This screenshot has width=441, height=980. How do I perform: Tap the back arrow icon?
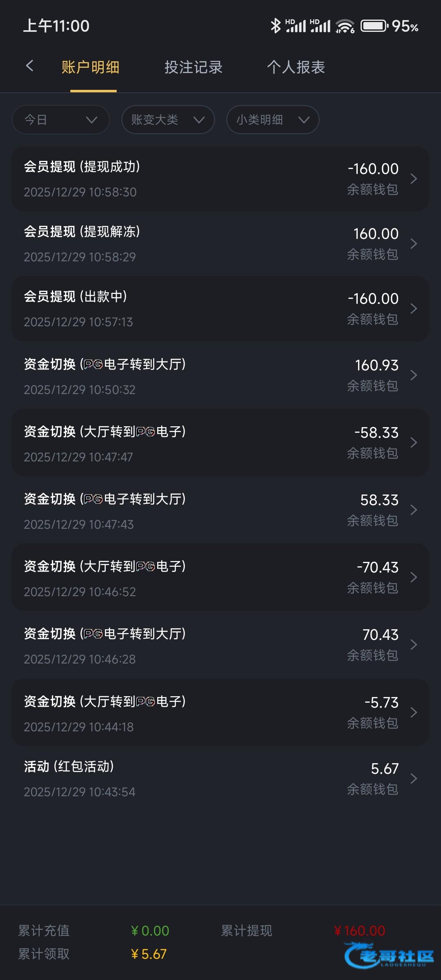point(29,66)
